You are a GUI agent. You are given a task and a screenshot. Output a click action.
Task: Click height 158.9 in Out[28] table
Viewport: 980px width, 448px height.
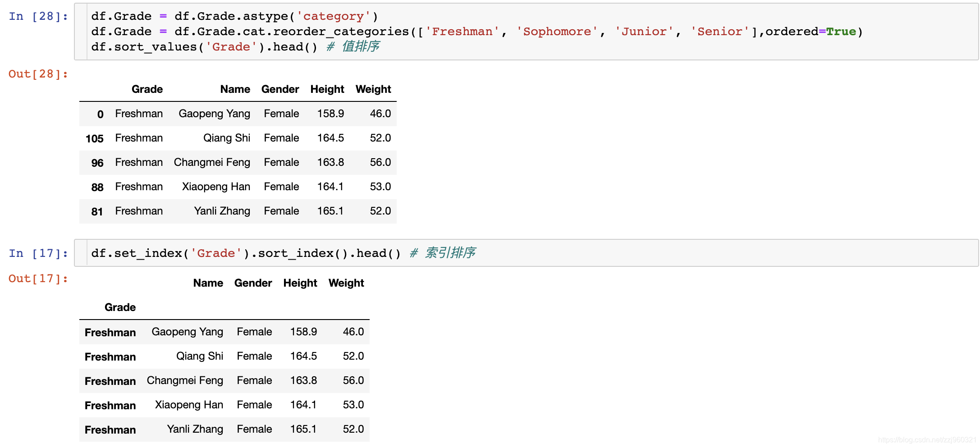[x=330, y=114]
